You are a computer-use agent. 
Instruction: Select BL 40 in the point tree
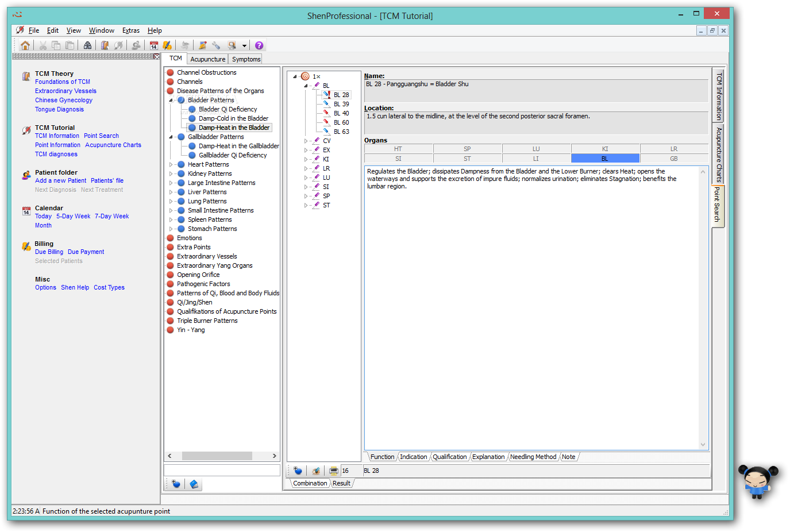pyautogui.click(x=341, y=113)
